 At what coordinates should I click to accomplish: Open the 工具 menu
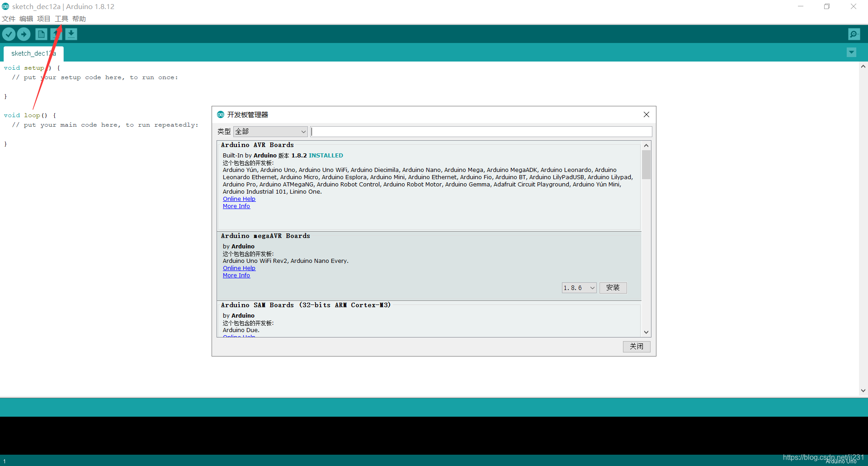pyautogui.click(x=61, y=19)
